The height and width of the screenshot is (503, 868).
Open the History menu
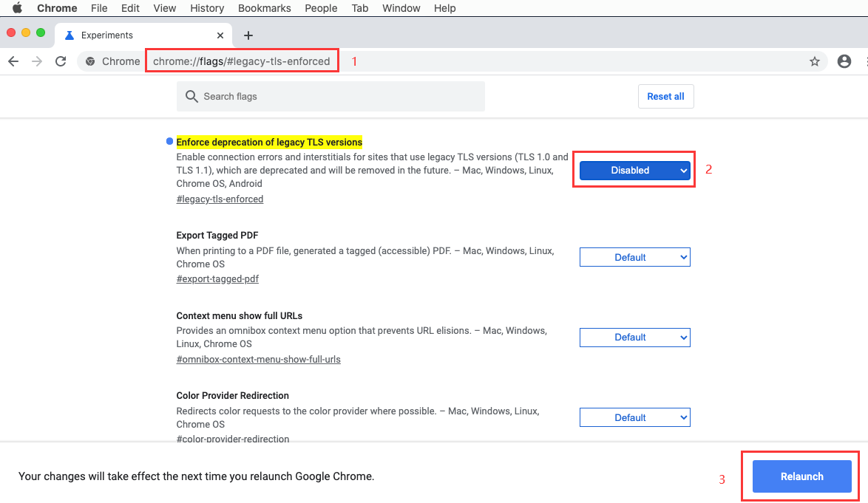tap(207, 8)
